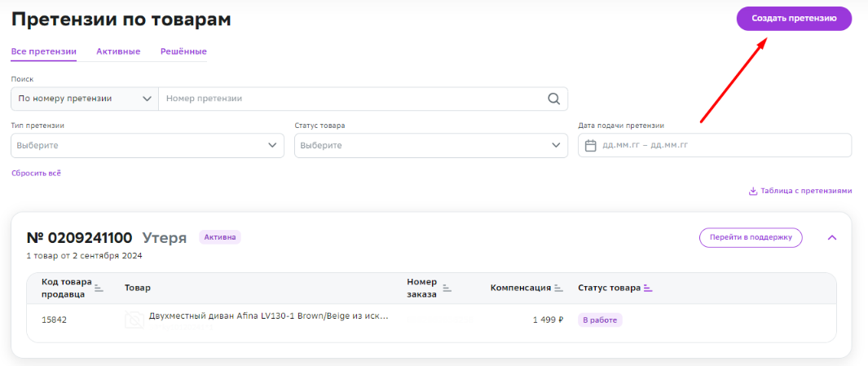Download Таблица с претензиями
The height and width of the screenshot is (366, 868).
[800, 191]
